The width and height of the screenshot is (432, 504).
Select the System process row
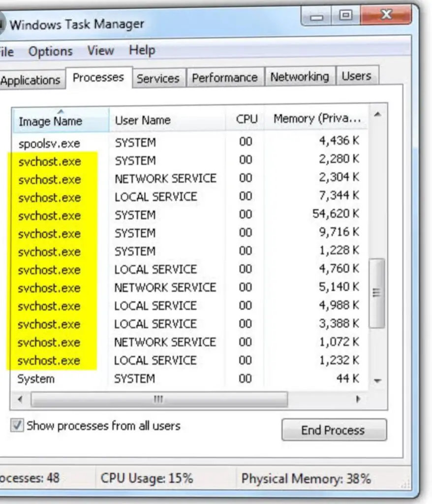[189, 378]
